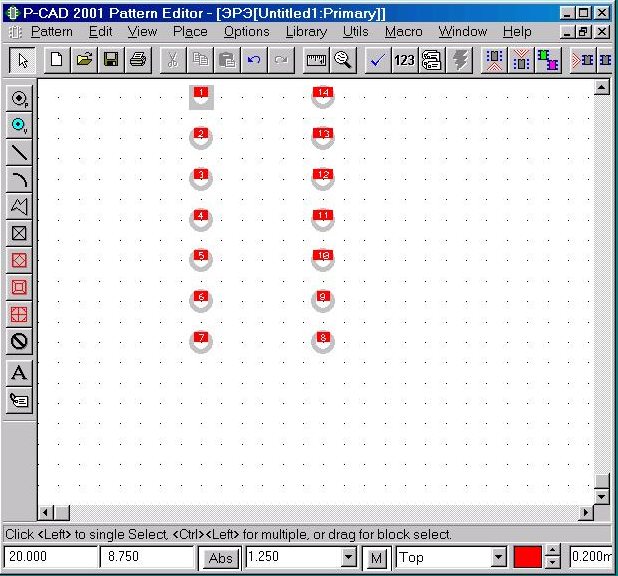Paste with the clipboard icon
Image resolution: width=618 pixels, height=576 pixels.
click(227, 60)
